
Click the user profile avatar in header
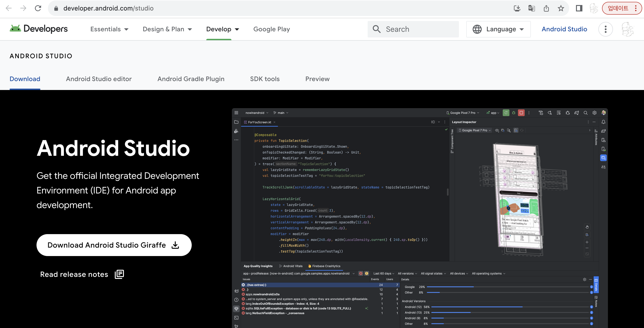(x=628, y=29)
